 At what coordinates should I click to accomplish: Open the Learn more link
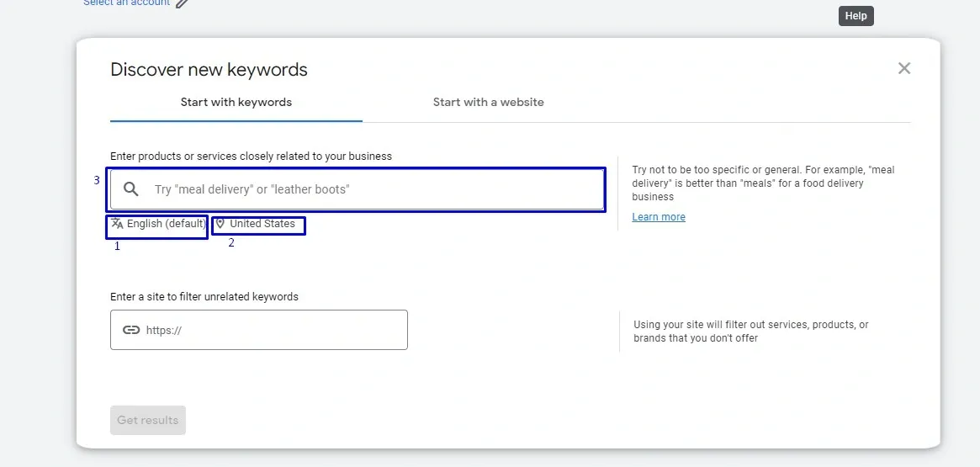[x=659, y=217]
